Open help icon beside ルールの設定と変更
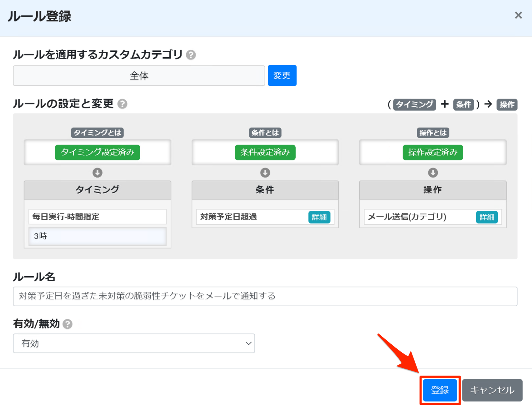 point(122,104)
